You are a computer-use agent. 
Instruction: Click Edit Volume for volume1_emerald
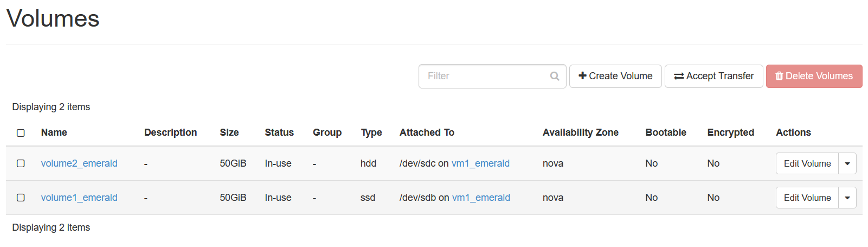[x=807, y=198]
